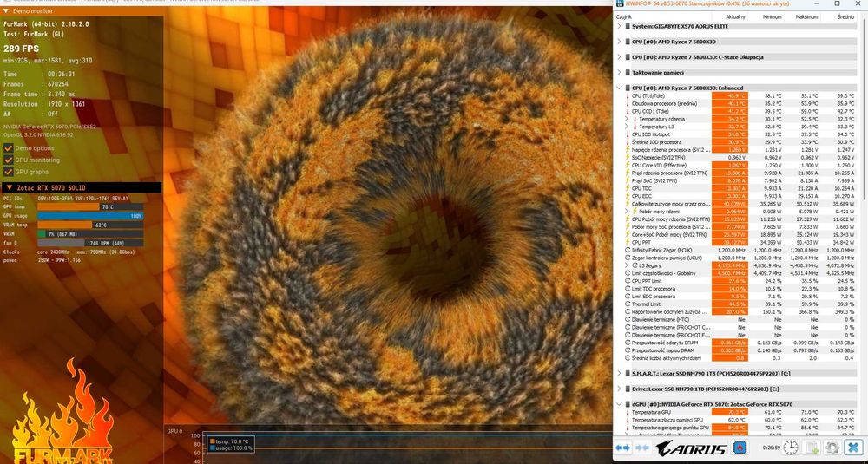Click the 289 FPS readout in FurMark
Image resolution: width=868 pixels, height=464 pixels.
pos(21,49)
